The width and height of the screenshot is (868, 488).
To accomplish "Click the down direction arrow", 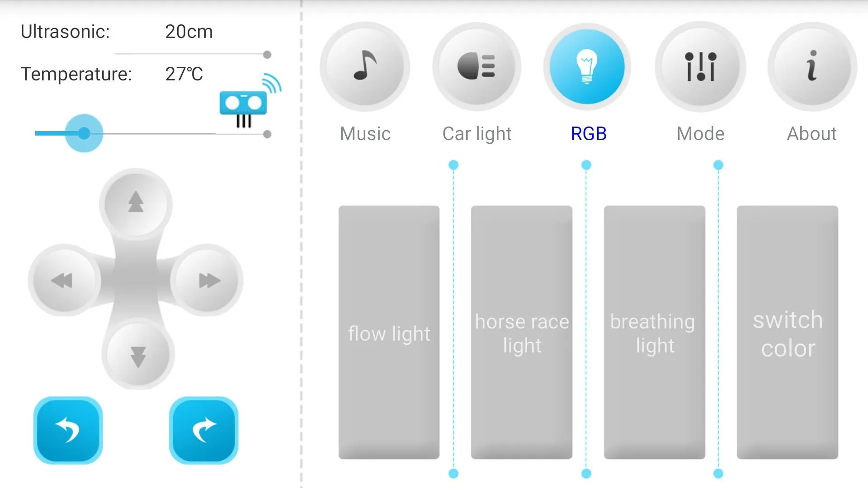I will coord(136,355).
